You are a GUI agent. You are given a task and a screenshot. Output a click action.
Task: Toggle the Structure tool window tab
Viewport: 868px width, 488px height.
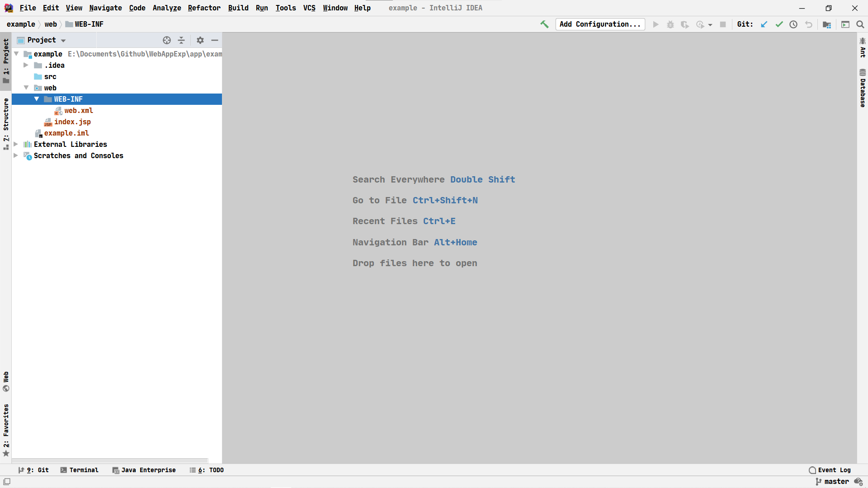click(6, 123)
